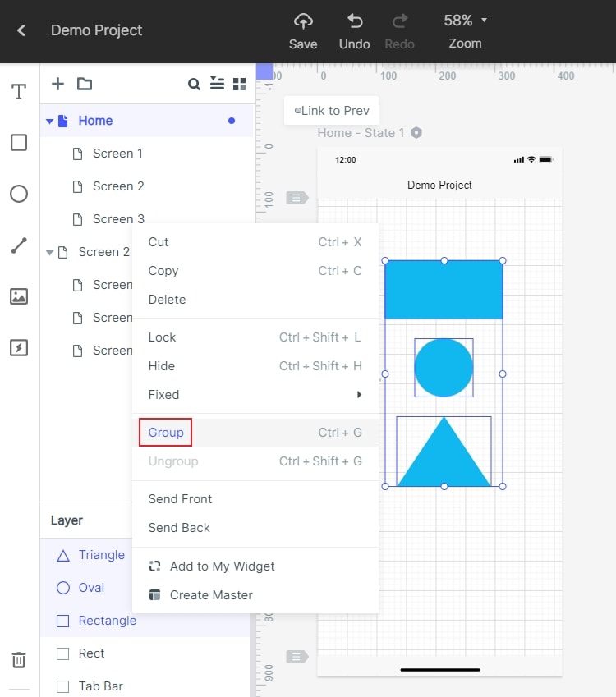Image resolution: width=616 pixels, height=697 pixels.
Task: Search pages with magnifier icon
Action: [x=194, y=84]
